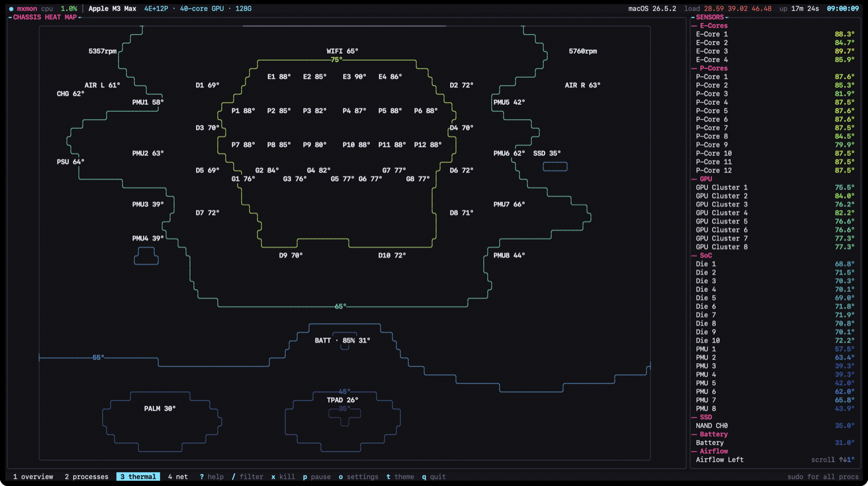Click the Apple M3 Max header text
Image resolution: width=868 pixels, height=486 pixels.
[x=112, y=9]
